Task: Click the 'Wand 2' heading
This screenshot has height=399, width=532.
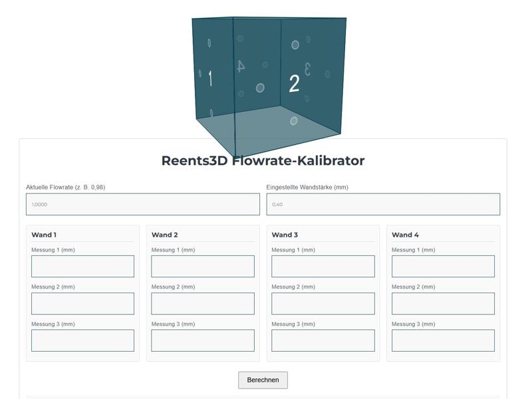Action: point(164,235)
